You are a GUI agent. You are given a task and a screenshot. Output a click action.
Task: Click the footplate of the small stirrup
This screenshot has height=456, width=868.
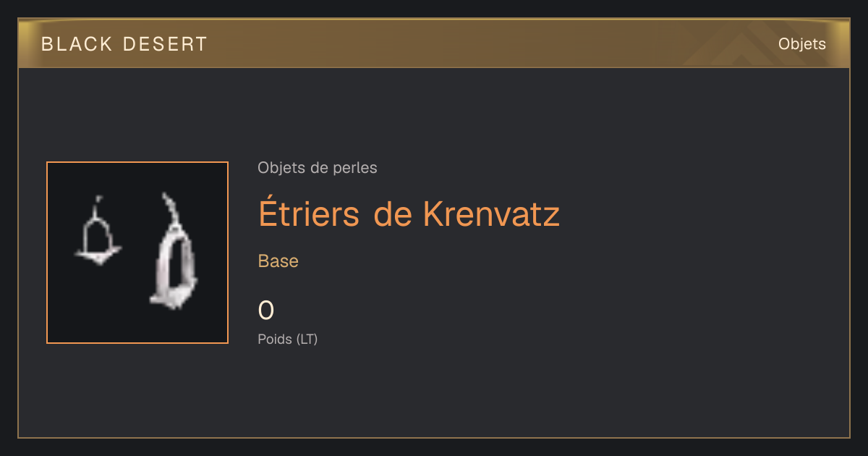coord(98,255)
